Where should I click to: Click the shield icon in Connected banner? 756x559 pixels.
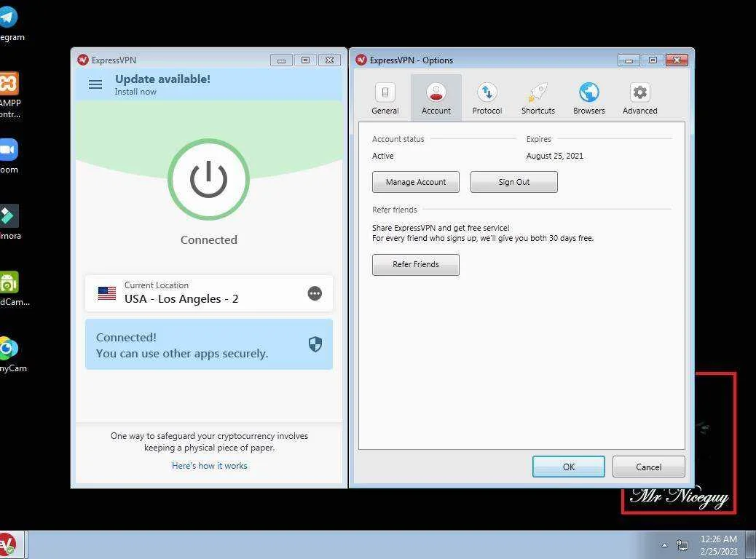tap(315, 344)
